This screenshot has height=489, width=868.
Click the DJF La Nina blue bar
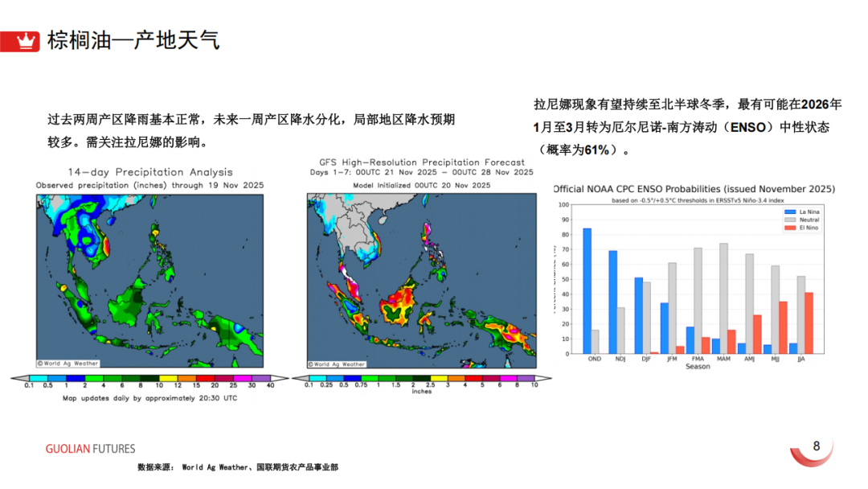(x=639, y=315)
